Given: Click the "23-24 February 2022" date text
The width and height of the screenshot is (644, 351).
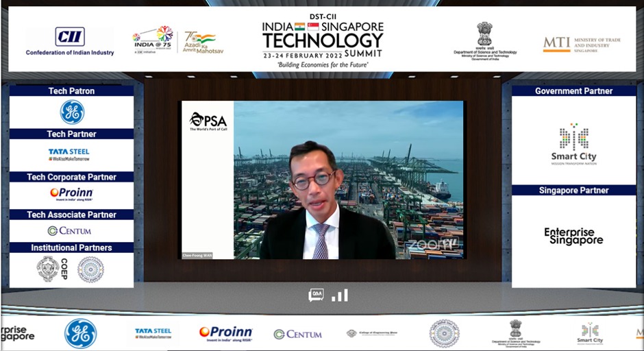Looking at the screenshot, I should point(302,56).
